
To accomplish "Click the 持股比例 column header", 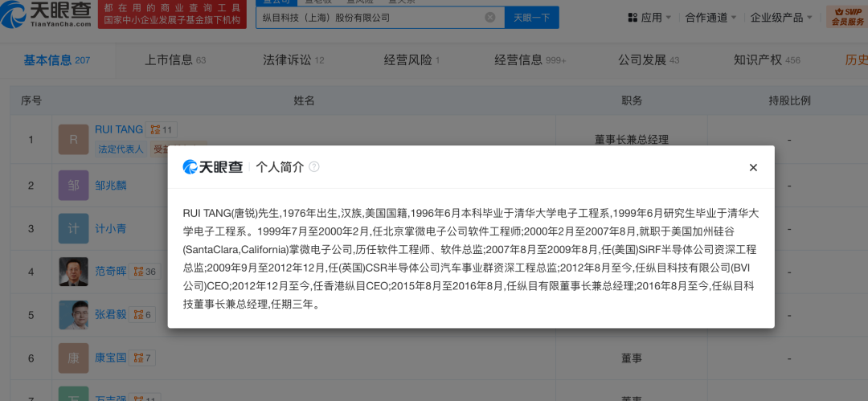I will pyautogui.click(x=790, y=100).
